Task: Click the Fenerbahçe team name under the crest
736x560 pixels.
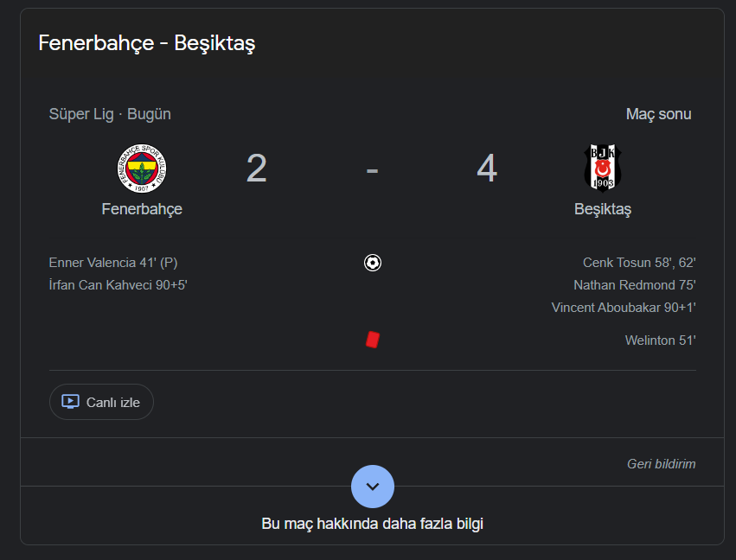Action: pos(142,209)
